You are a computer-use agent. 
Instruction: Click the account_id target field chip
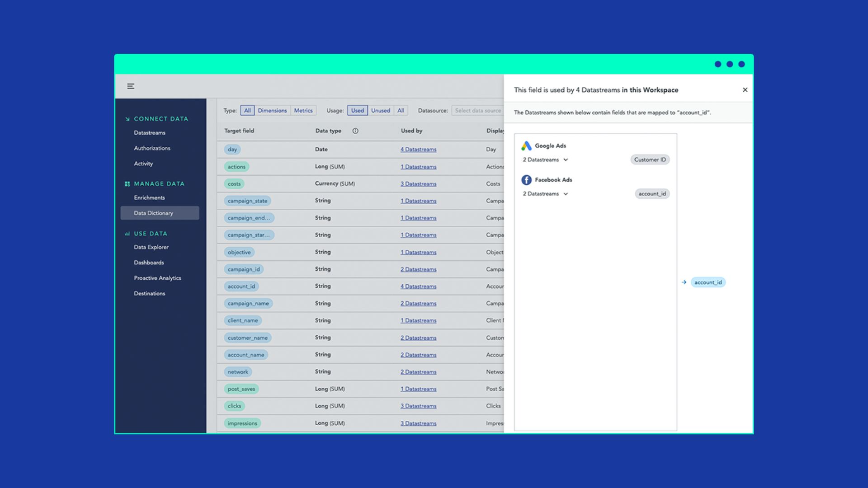[x=241, y=286]
